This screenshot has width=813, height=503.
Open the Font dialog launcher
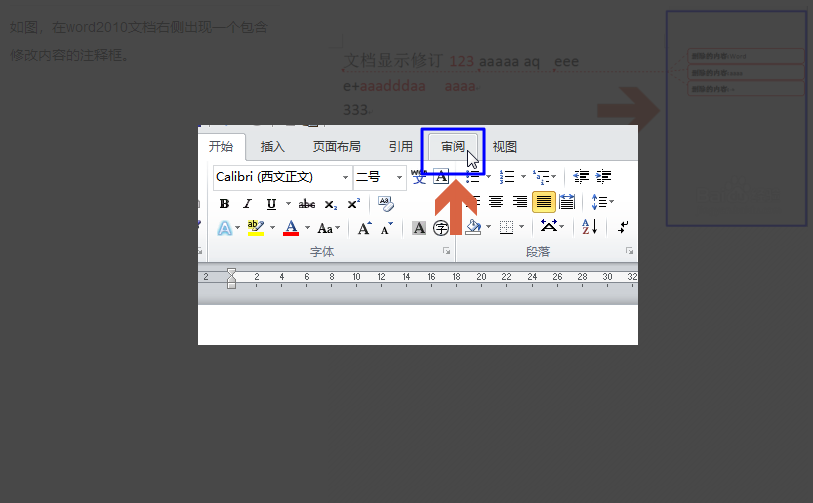446,251
